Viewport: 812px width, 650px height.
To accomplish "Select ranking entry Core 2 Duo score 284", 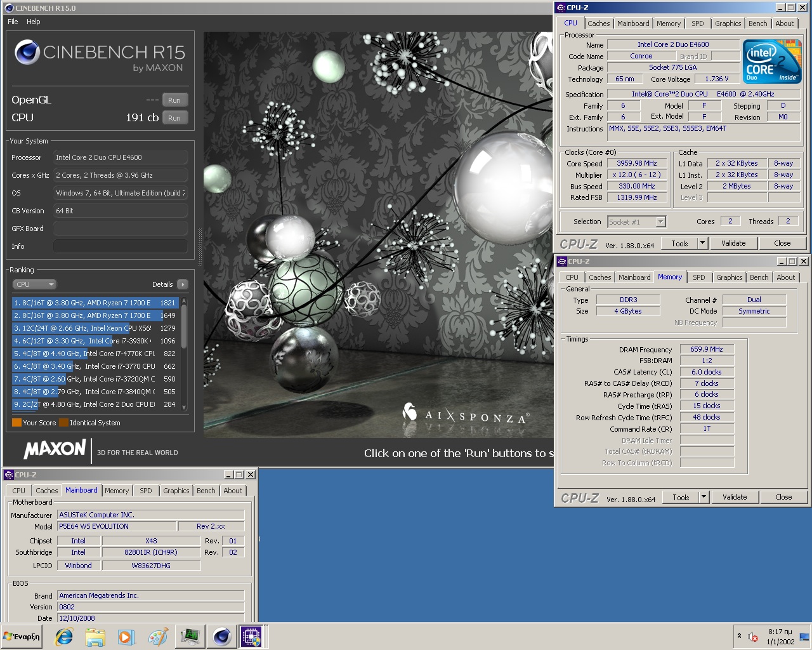I will (x=95, y=404).
